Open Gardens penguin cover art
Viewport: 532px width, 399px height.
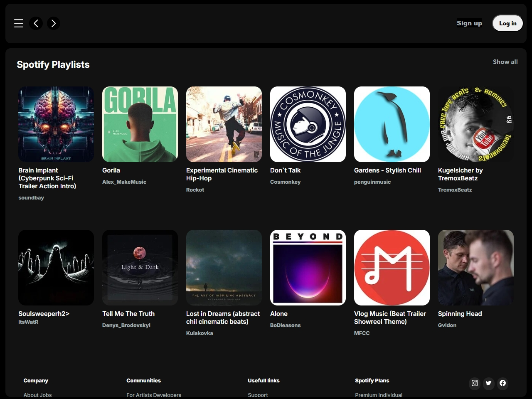(392, 124)
